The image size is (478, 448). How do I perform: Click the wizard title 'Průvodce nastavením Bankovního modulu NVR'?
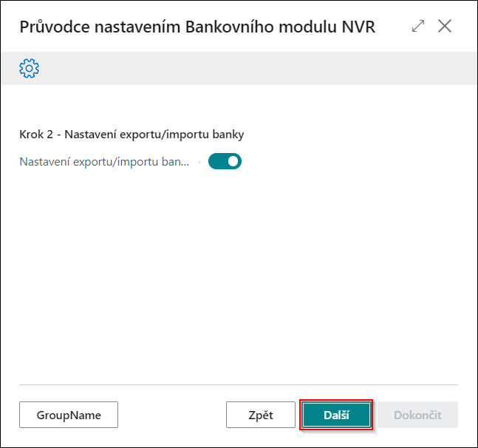[x=197, y=27]
